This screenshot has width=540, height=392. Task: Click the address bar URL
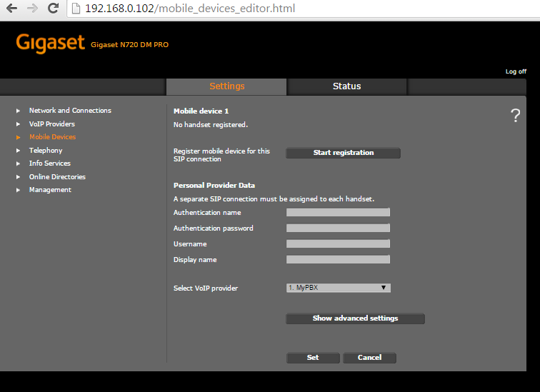190,9
